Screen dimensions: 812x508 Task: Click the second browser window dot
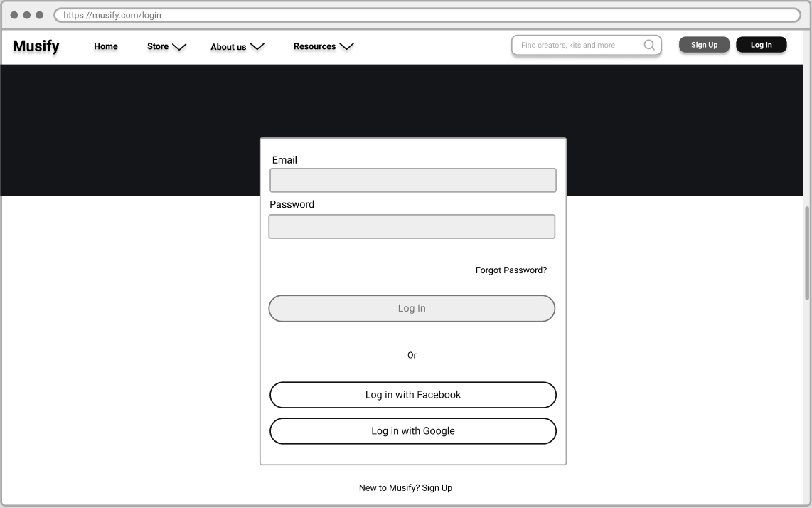[x=26, y=15]
